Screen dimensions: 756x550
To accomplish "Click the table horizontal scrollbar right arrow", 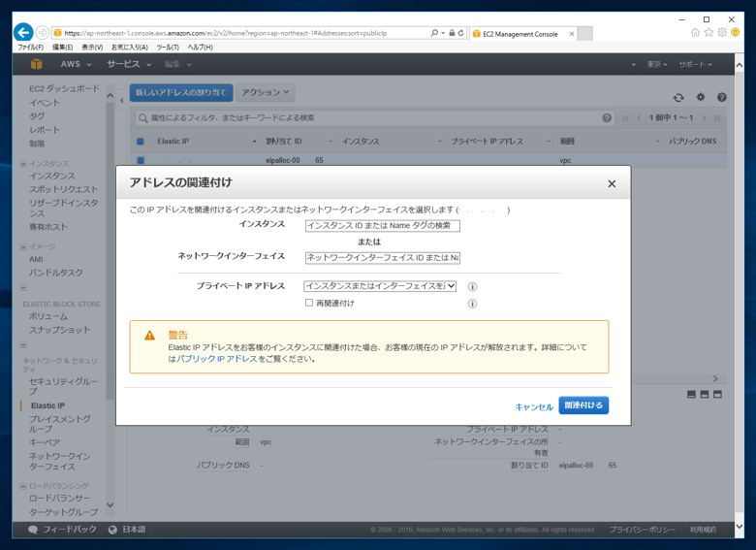I will [715, 378].
